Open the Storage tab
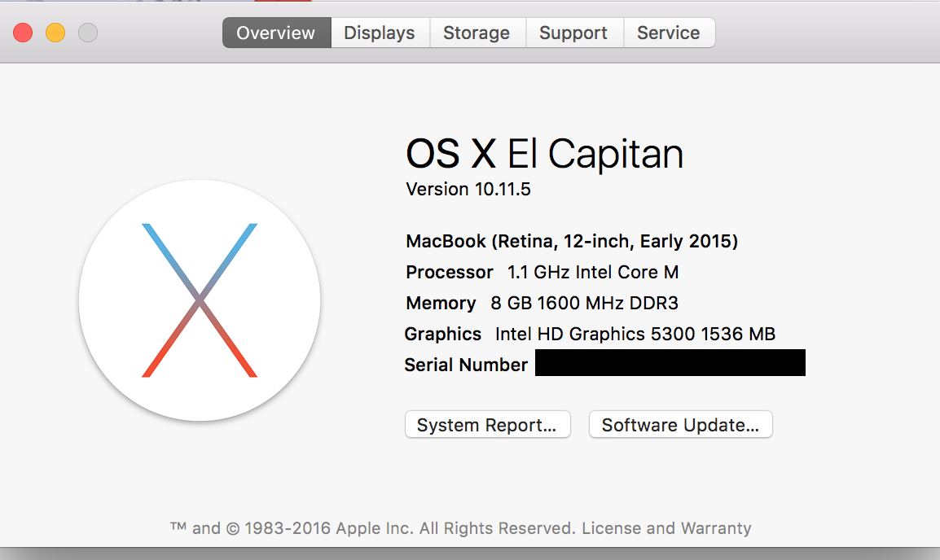 [477, 33]
